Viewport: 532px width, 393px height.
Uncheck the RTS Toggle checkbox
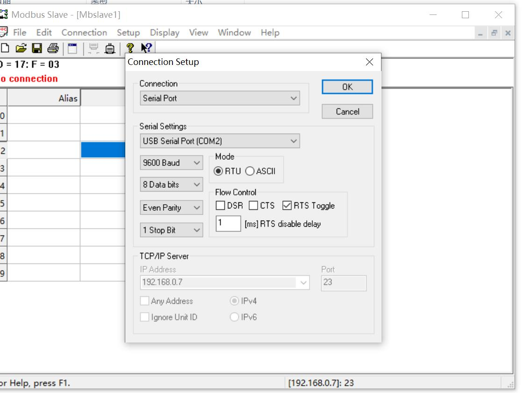tap(287, 206)
